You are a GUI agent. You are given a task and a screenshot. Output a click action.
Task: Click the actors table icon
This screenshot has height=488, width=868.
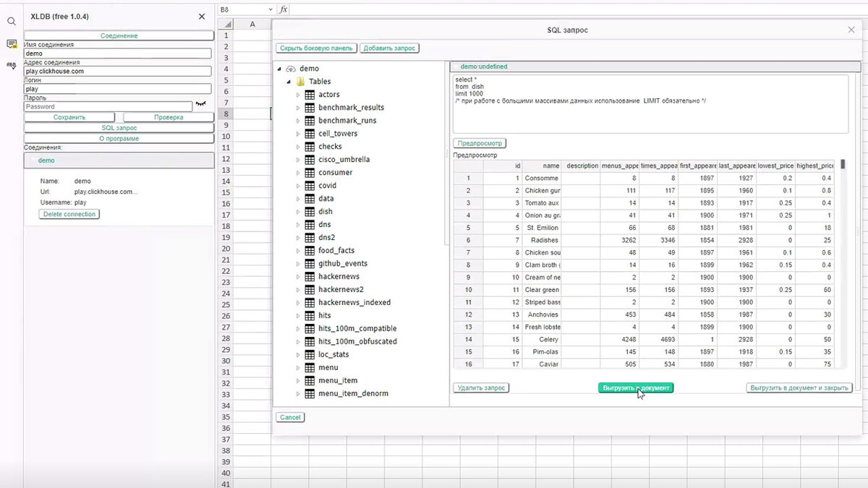coord(310,95)
